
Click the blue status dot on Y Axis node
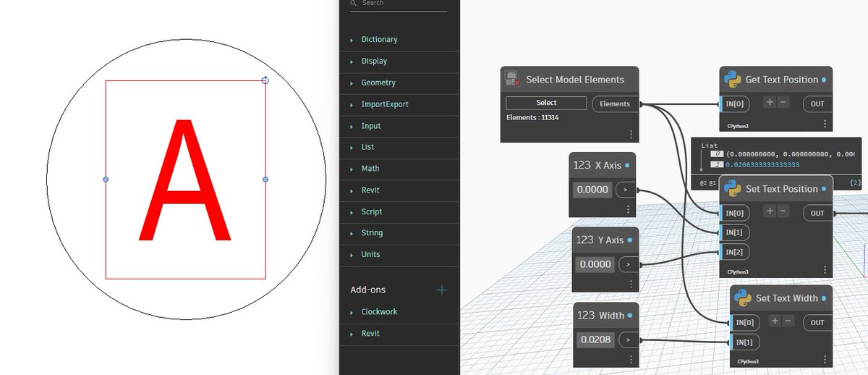[x=629, y=240]
